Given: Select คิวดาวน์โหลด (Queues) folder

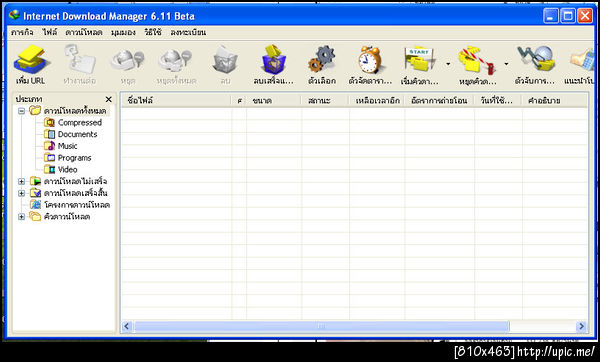Looking at the screenshot, I should tap(67, 217).
